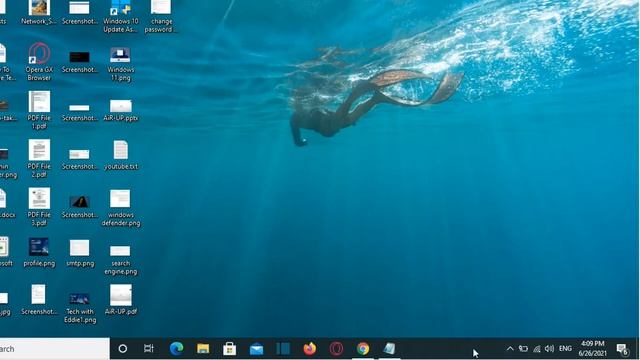
Task: Select Screenshot icon beside youtube.txt
Action: [80, 160]
